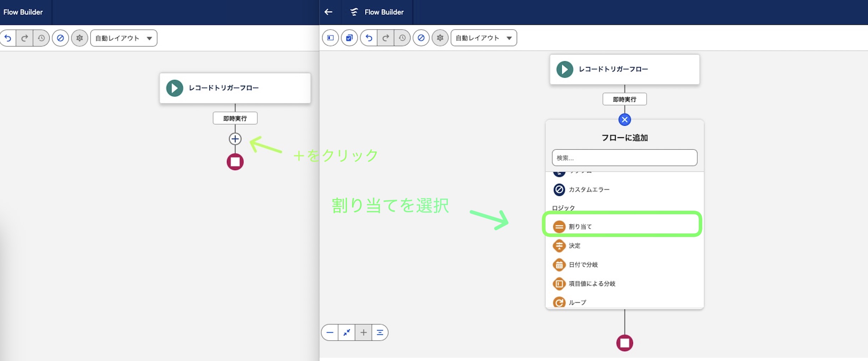Image resolution: width=868 pixels, height=361 pixels.
Task: Click the Flow Builder logo icon in right header
Action: click(x=354, y=12)
